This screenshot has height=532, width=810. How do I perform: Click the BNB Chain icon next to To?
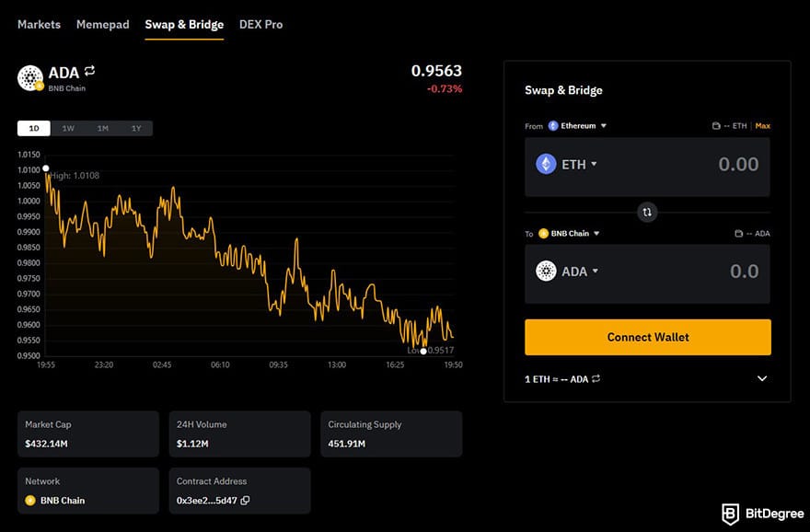(543, 234)
